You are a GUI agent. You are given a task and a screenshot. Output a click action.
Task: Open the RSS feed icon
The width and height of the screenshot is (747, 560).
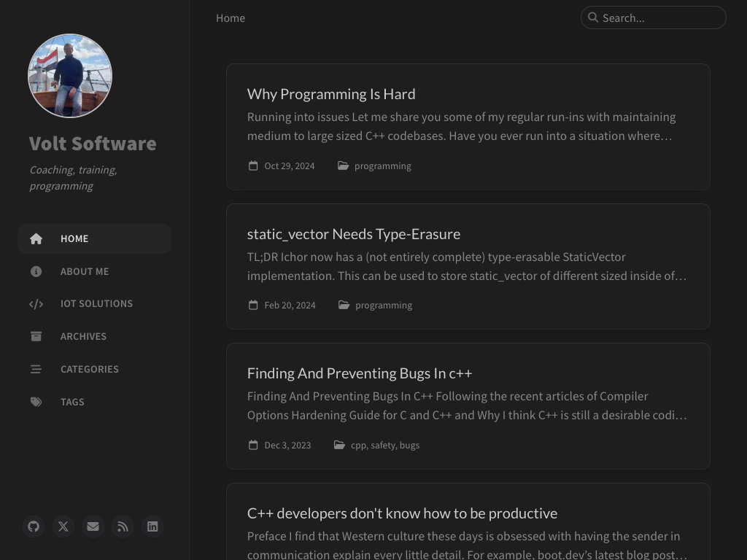(x=123, y=526)
